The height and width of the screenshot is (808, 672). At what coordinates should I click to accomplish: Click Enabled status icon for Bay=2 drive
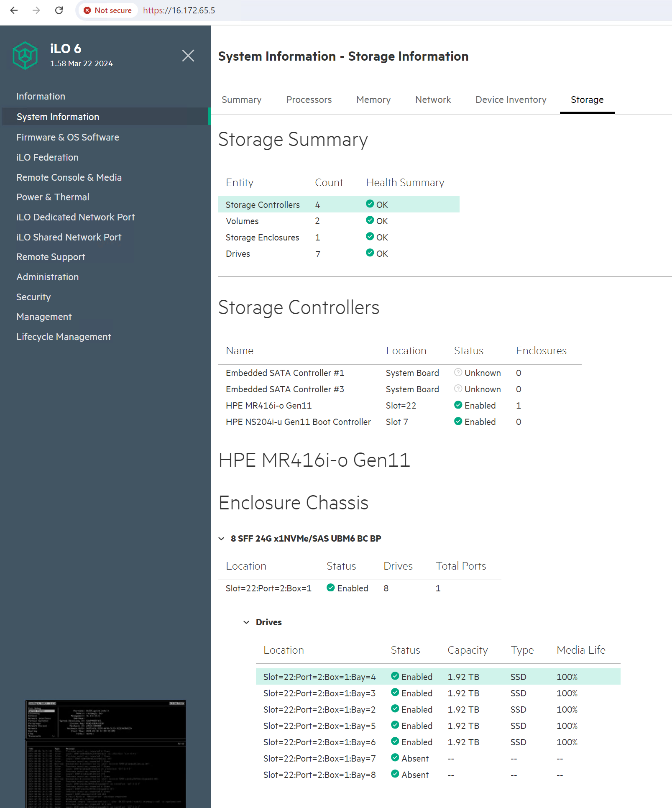point(395,708)
